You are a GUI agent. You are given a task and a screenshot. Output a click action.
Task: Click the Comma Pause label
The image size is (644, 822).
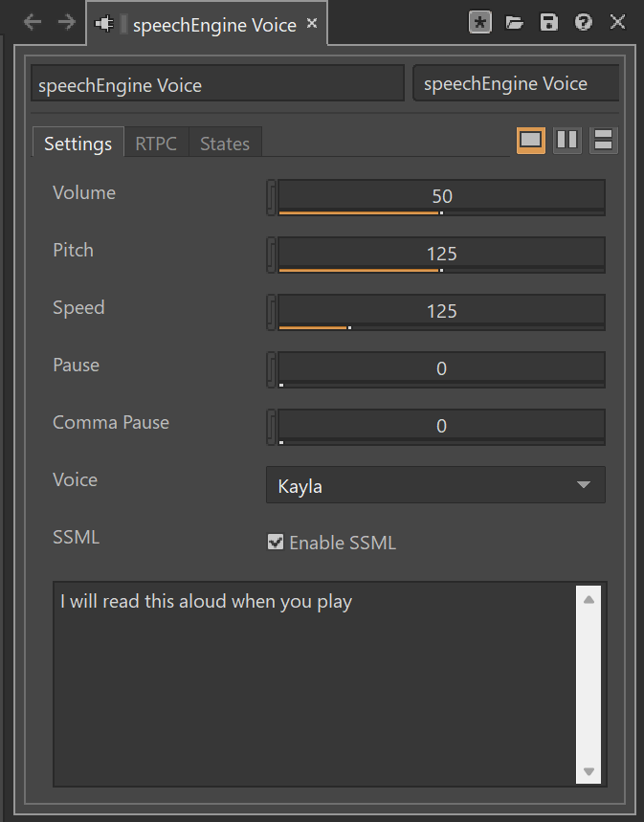111,423
